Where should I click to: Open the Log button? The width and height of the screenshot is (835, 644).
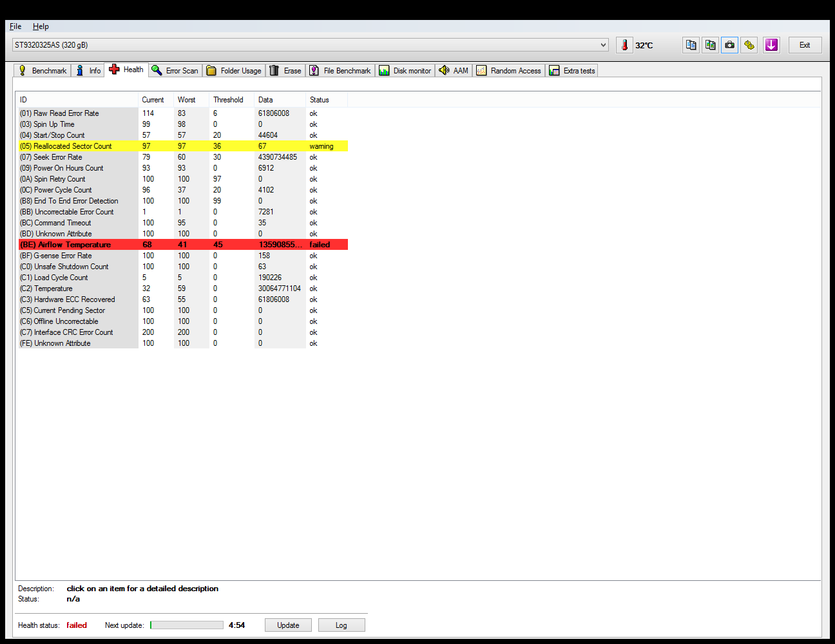(341, 625)
